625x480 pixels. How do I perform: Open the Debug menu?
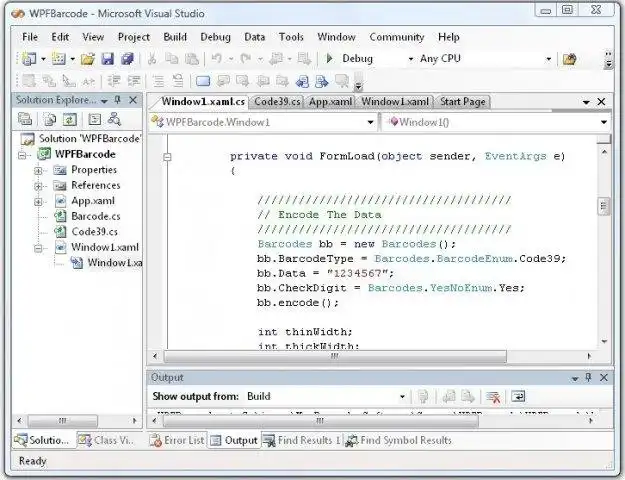tap(215, 37)
